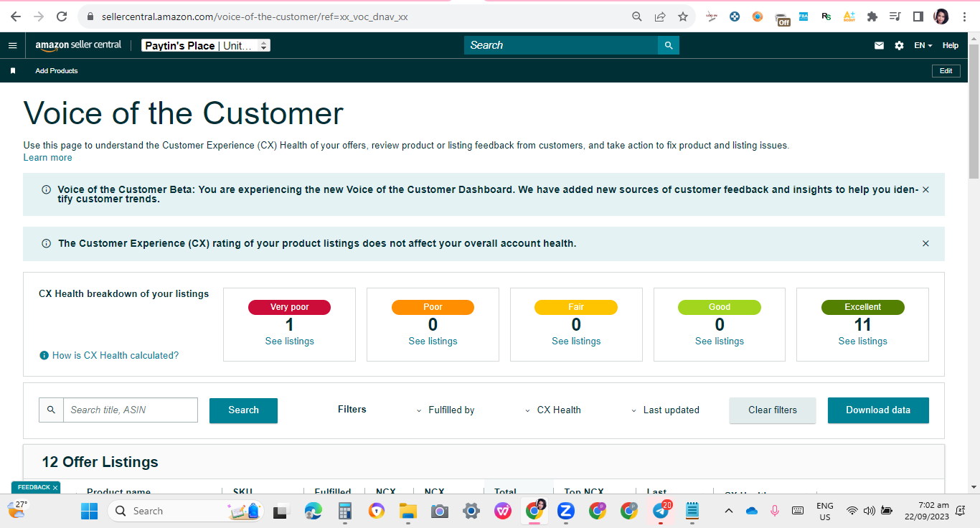
Task: Expand the Fulfilled by filter
Action: tap(446, 410)
